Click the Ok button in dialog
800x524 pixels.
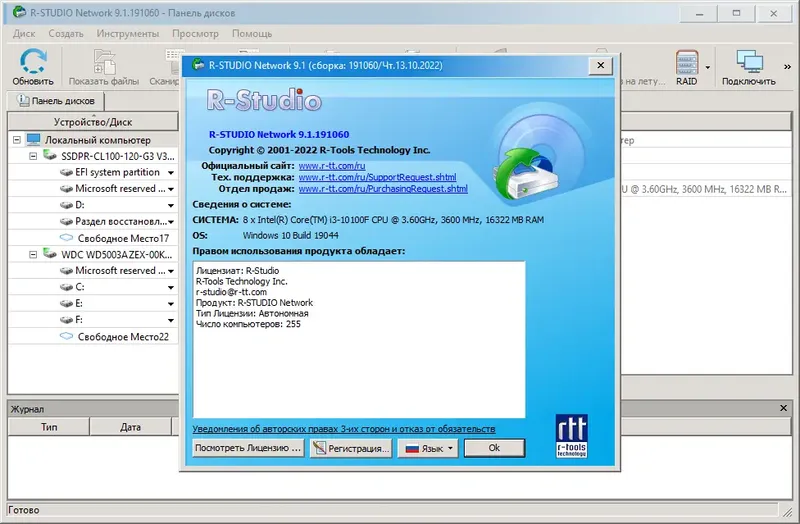tap(494, 448)
